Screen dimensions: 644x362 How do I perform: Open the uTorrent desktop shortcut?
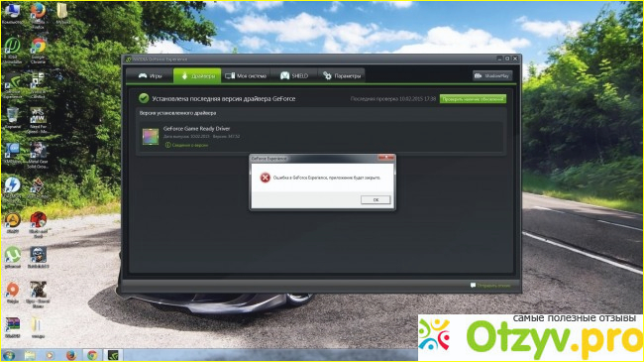pyautogui.click(x=12, y=258)
